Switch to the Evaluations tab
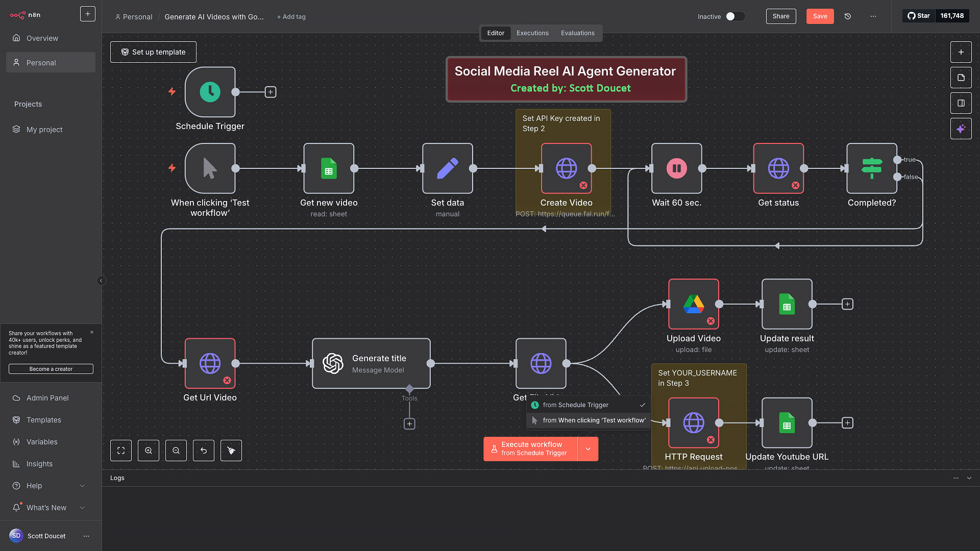The height and width of the screenshot is (551, 980). point(577,33)
